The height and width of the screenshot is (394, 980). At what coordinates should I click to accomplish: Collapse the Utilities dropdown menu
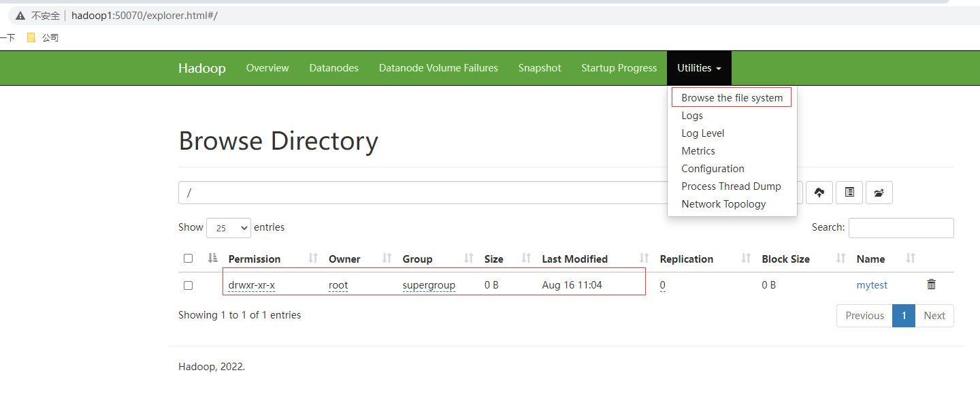pos(699,68)
